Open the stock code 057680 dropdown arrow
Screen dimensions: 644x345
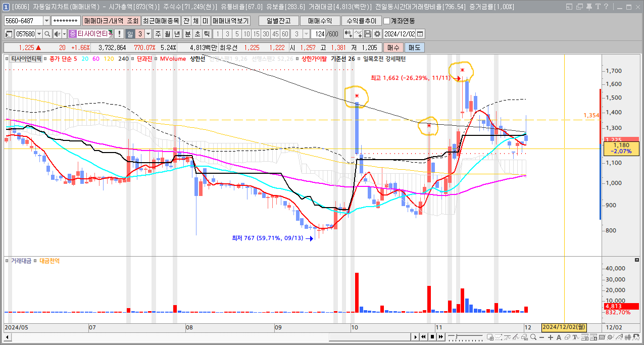(39, 34)
